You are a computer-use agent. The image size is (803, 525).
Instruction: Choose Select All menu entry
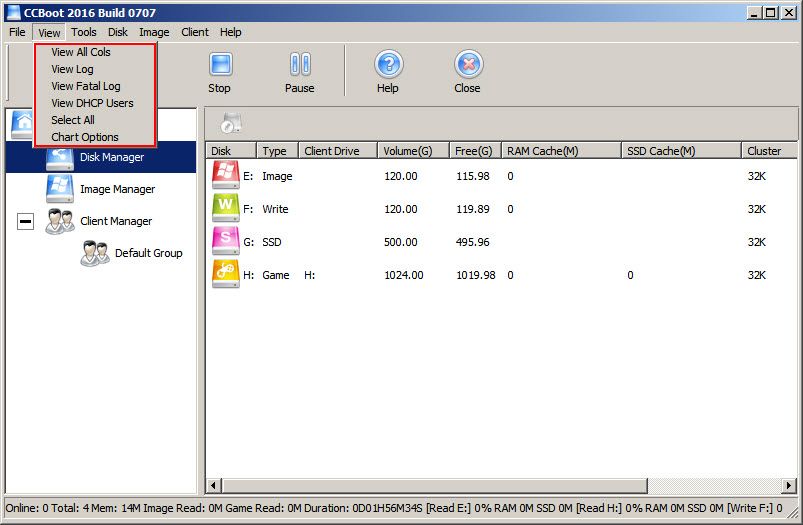click(94, 119)
